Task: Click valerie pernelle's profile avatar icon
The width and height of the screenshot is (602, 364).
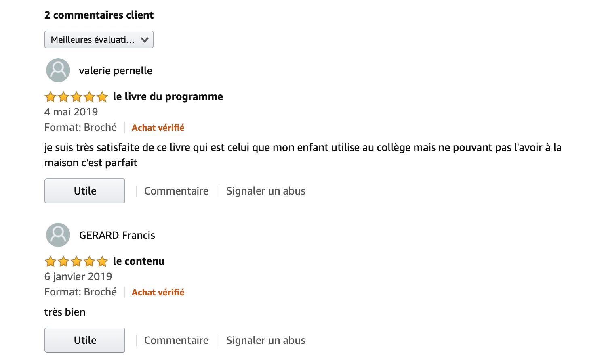Action: pyautogui.click(x=58, y=70)
